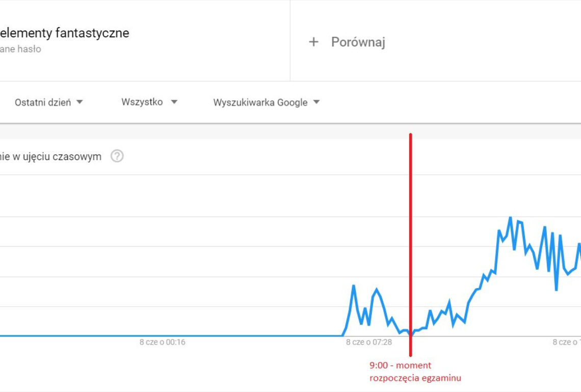
Task: Click the highest peak of the blue trend line
Action: tap(510, 218)
